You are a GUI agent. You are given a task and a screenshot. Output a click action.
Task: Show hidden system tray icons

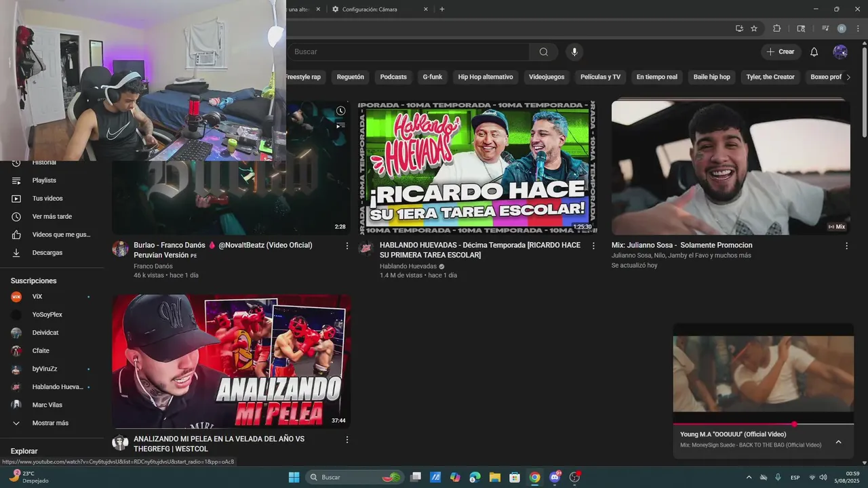[x=749, y=477]
